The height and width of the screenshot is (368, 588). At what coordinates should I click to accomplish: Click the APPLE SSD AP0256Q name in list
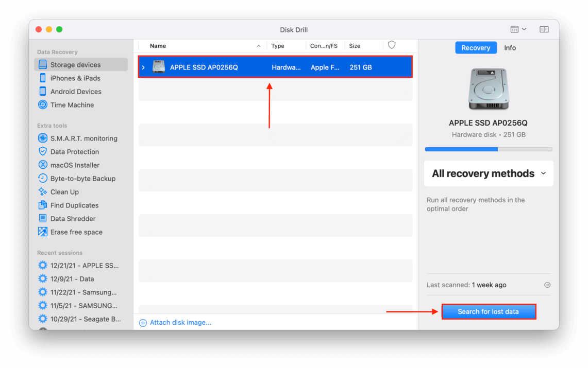point(204,67)
